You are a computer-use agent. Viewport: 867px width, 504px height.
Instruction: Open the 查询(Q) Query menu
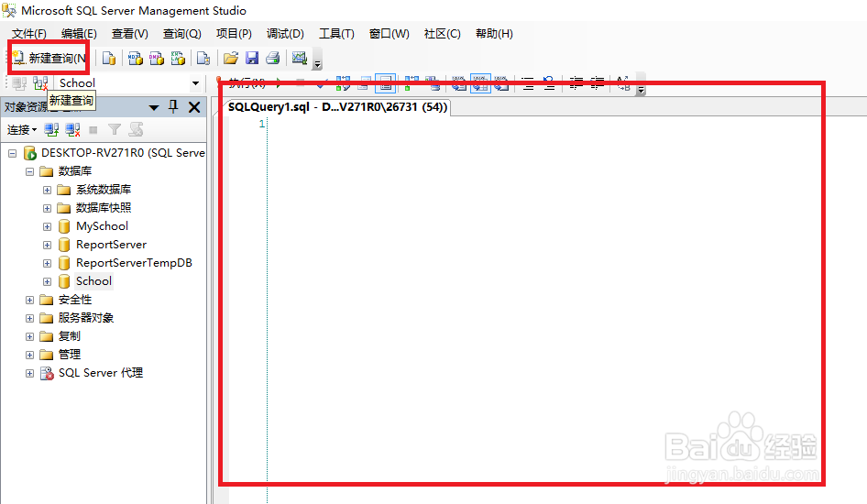[181, 34]
